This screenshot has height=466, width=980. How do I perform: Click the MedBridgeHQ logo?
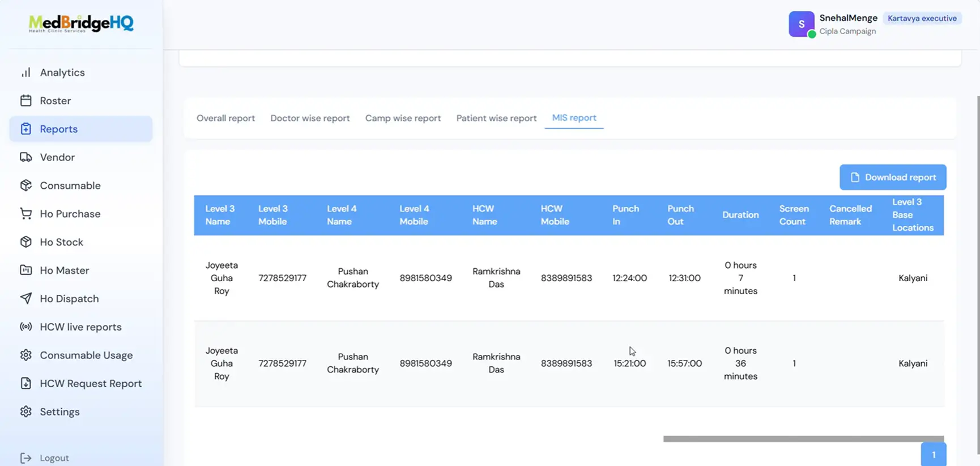pyautogui.click(x=82, y=23)
